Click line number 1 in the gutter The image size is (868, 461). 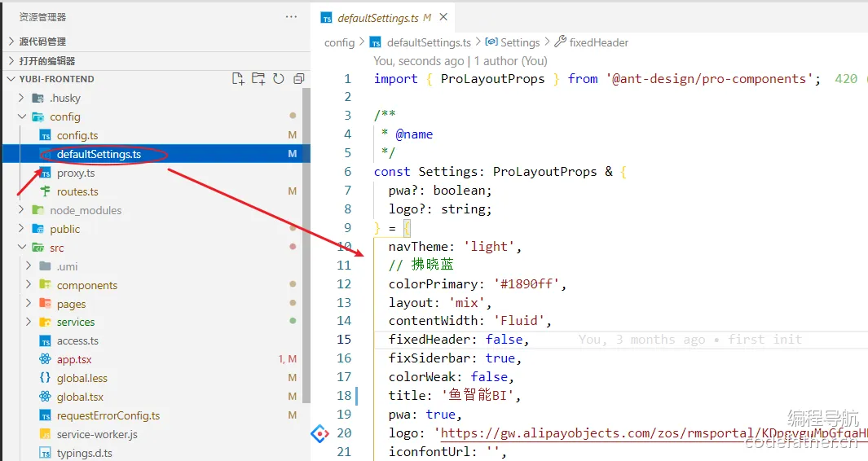[348, 79]
